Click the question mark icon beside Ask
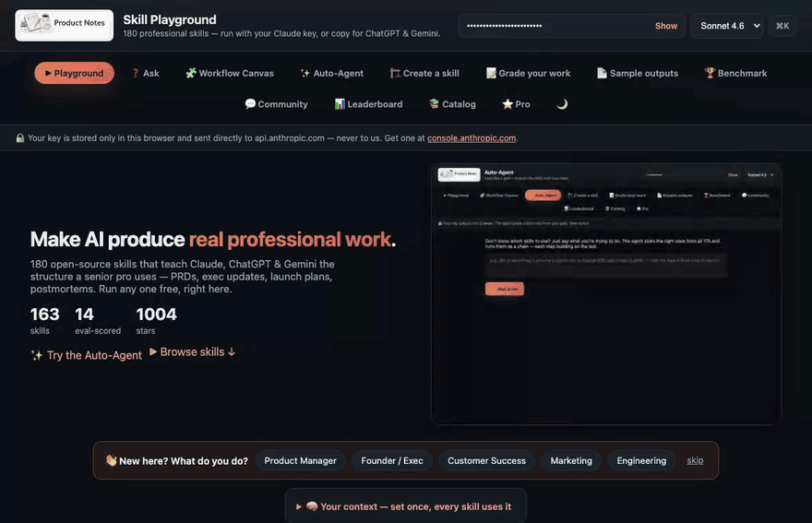Viewport: 812px width, 523px height. 136,73
